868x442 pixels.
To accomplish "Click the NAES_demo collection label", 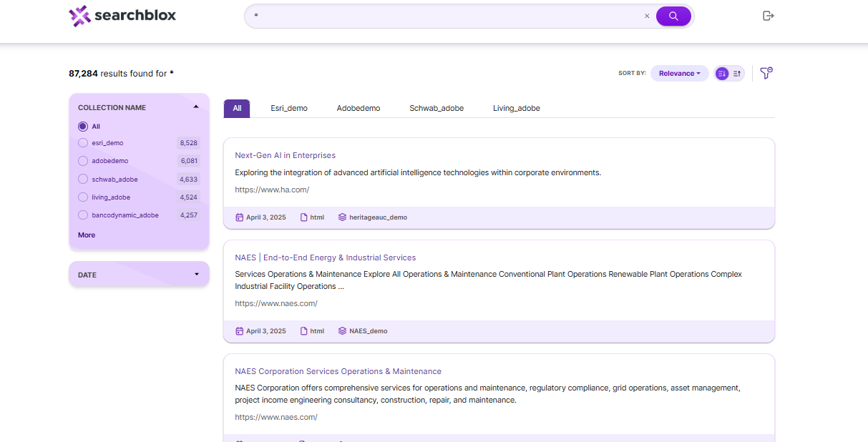I will point(369,331).
